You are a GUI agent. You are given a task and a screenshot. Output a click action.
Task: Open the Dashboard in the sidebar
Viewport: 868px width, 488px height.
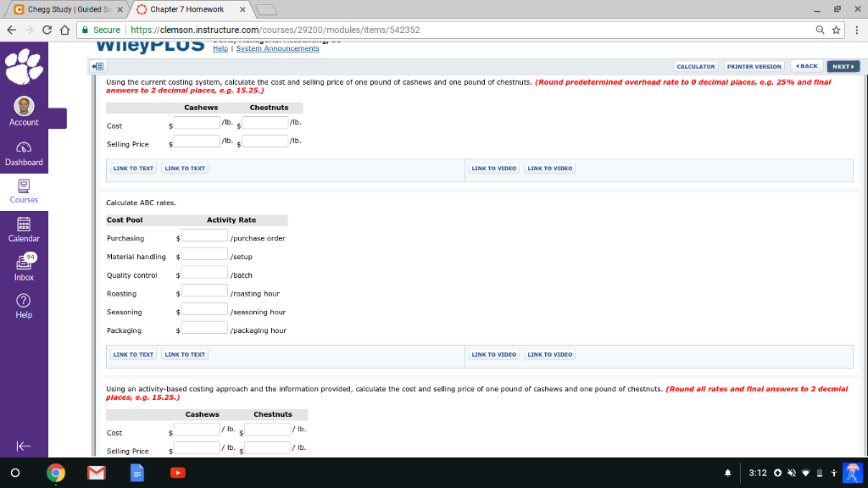[x=24, y=154]
